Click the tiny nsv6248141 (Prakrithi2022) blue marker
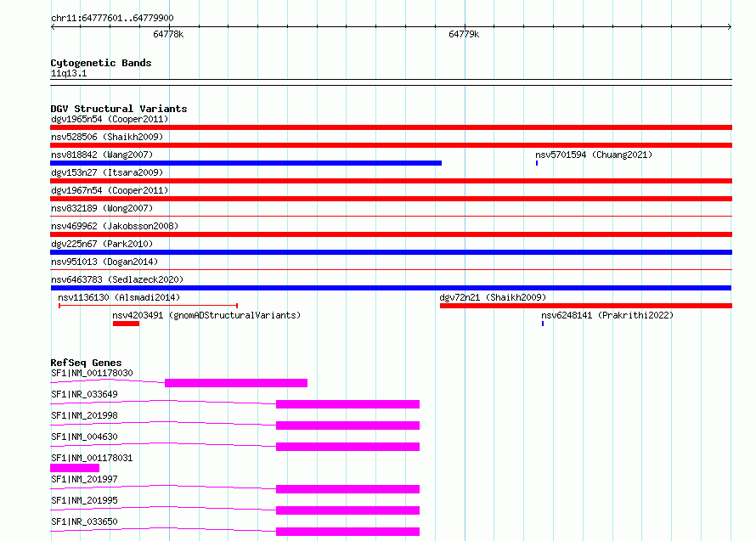The image size is (756, 541). (x=543, y=324)
